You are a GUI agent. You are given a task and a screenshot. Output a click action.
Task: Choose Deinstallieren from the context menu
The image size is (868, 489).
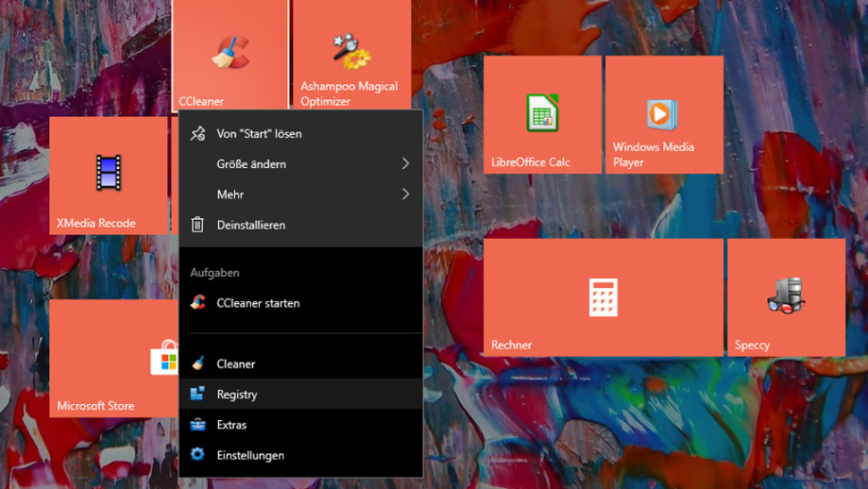click(300, 225)
